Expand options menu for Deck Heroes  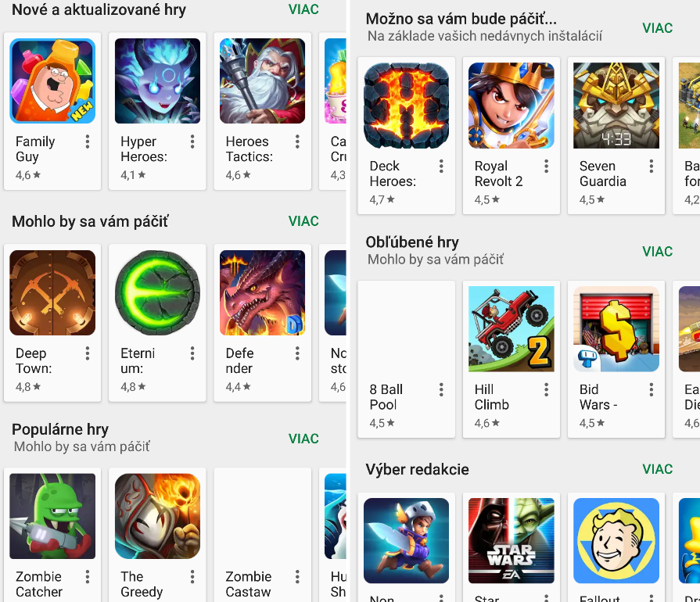pos(441,166)
